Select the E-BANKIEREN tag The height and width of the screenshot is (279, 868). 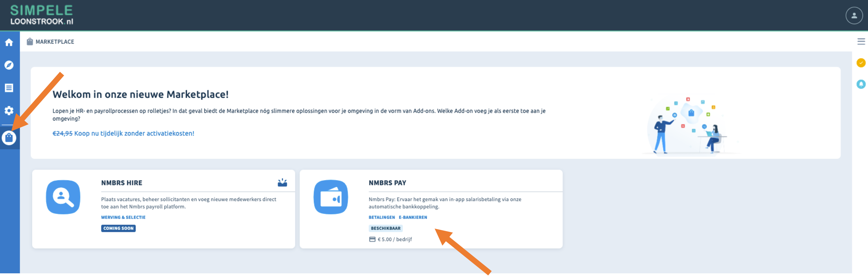coord(413,217)
